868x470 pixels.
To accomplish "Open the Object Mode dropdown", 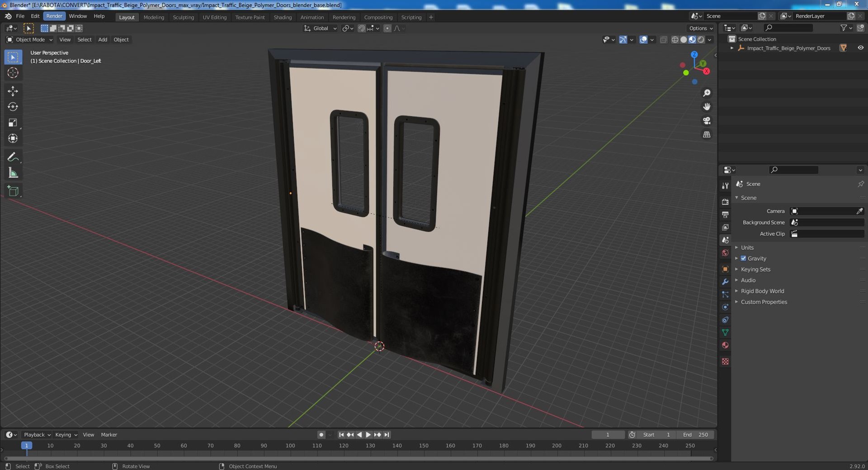I will coord(29,39).
